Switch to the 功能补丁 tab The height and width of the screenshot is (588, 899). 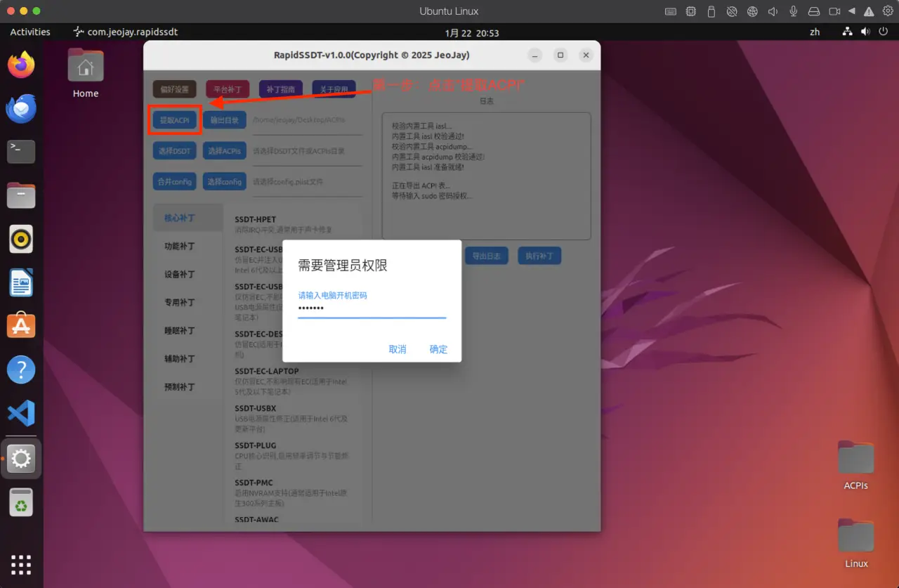pyautogui.click(x=180, y=247)
